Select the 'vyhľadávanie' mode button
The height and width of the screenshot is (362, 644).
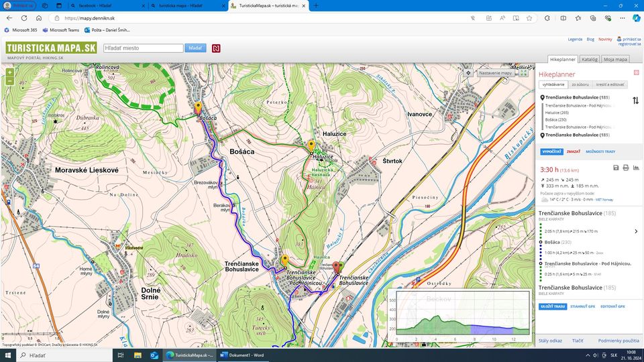553,84
